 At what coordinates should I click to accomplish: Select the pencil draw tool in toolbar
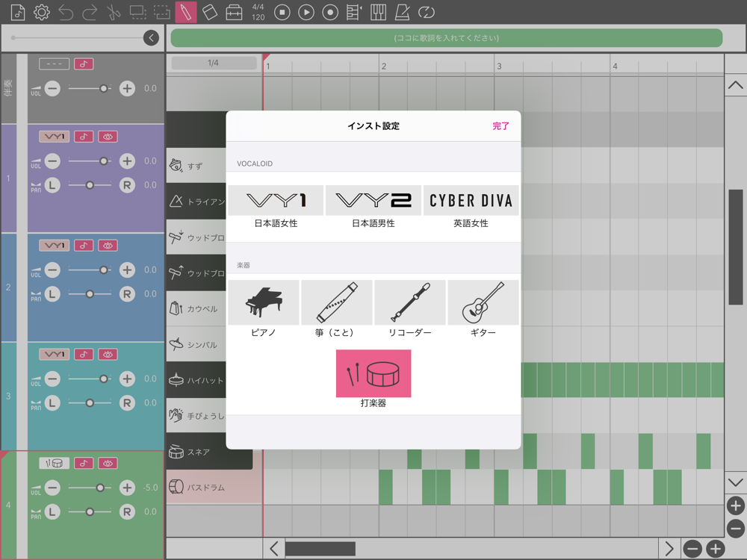point(186,12)
